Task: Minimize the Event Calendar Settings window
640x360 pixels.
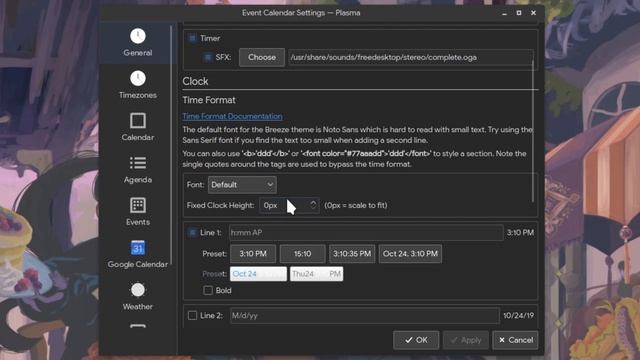Action: 504,13
